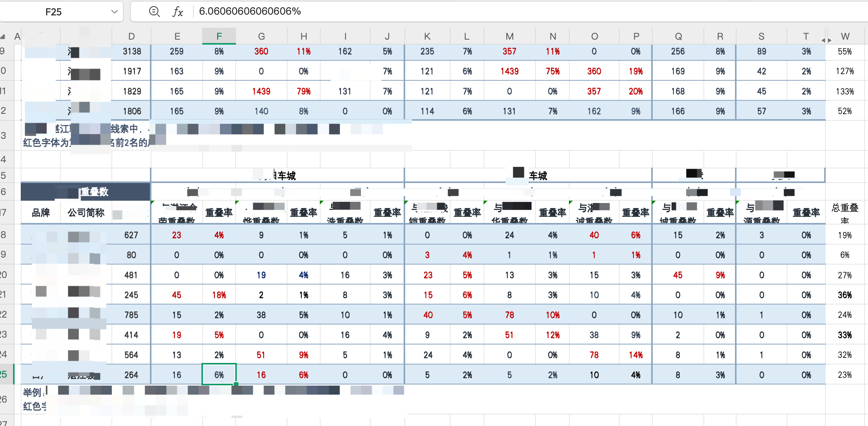The width and height of the screenshot is (868, 426).
Task: Click the zoom magnifier icon in formula bar
Action: pos(154,12)
